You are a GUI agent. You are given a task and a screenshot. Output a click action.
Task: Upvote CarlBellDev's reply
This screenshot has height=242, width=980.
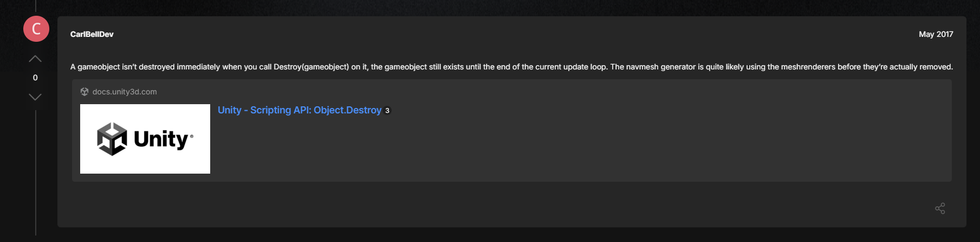(x=35, y=59)
